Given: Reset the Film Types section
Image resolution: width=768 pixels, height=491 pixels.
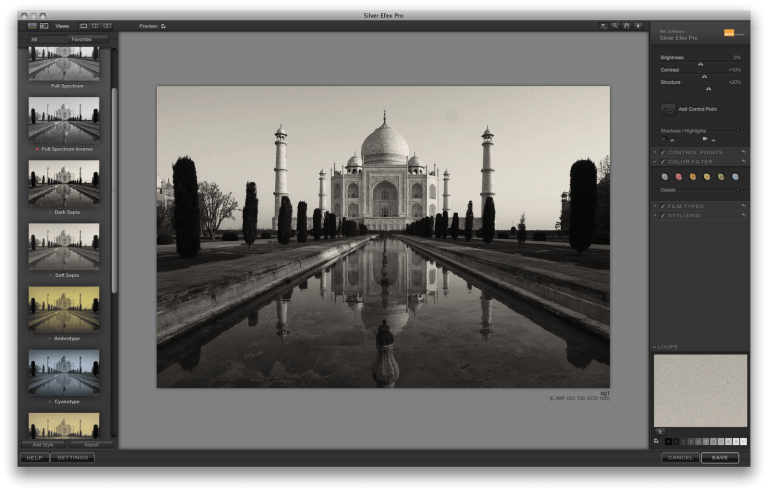Looking at the screenshot, I should (744, 206).
